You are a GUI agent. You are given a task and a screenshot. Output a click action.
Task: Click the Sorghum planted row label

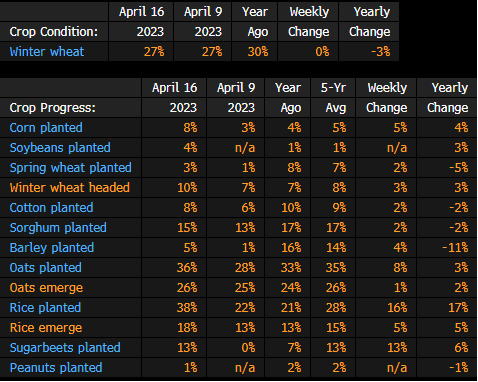[x=58, y=228]
